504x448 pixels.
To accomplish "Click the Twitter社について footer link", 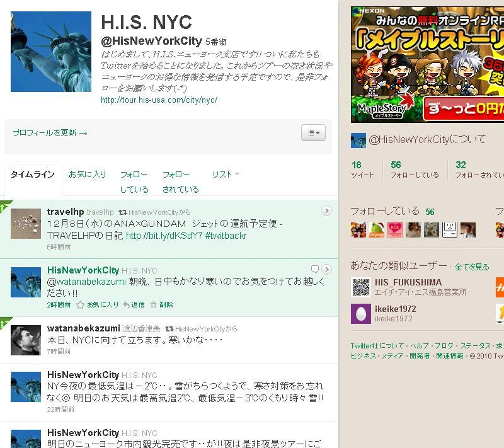I will click(377, 346).
